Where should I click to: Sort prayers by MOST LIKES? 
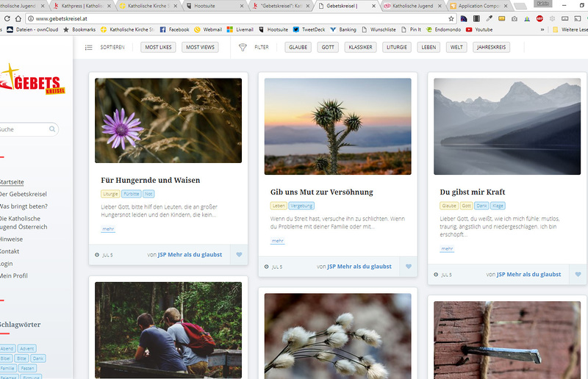(x=157, y=47)
